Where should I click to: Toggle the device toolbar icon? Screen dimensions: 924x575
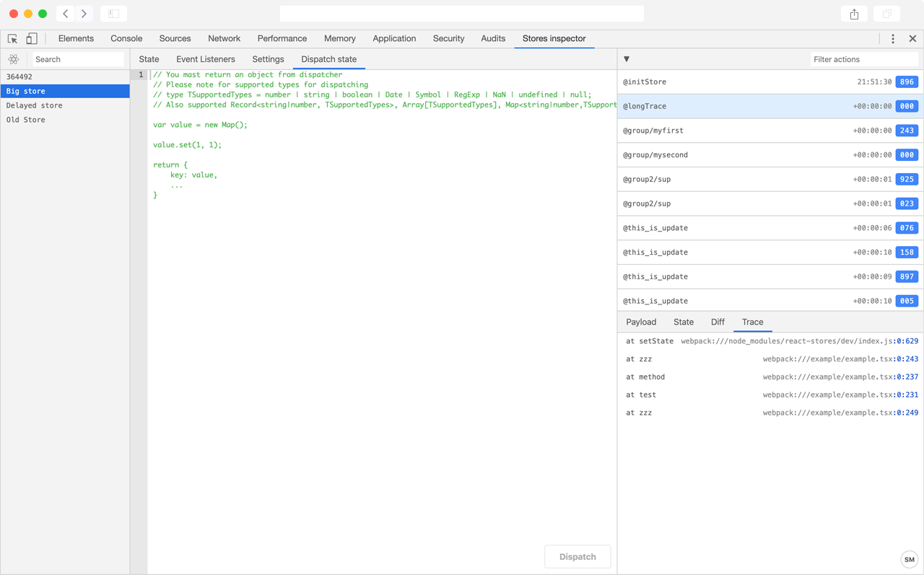click(x=32, y=39)
